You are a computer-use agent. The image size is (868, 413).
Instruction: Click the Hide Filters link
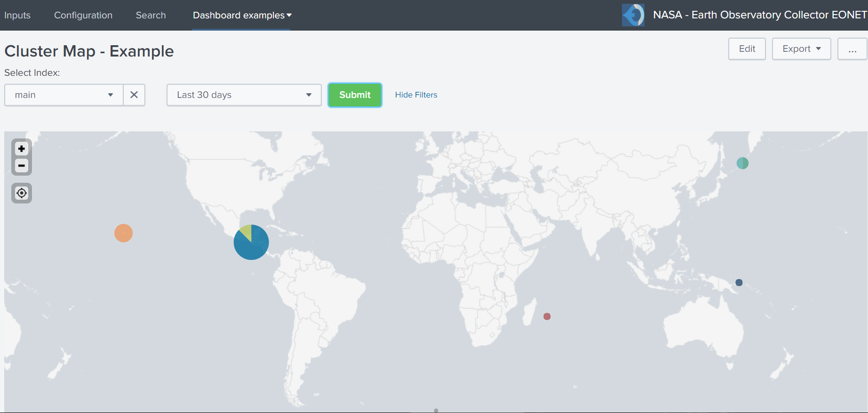click(416, 95)
